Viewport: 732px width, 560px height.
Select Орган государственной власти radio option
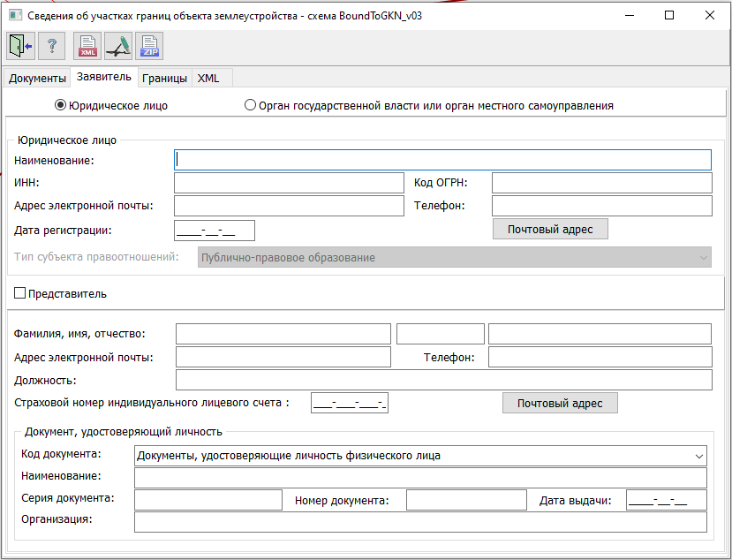point(250,105)
